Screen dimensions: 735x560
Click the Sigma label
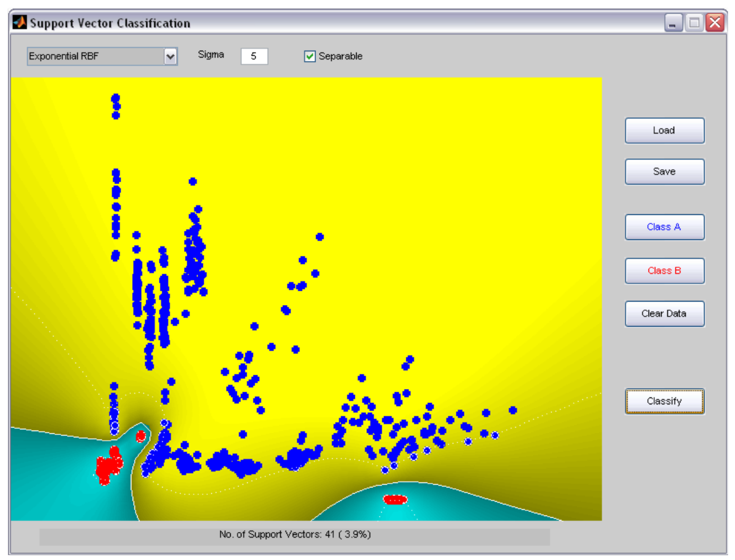[211, 55]
